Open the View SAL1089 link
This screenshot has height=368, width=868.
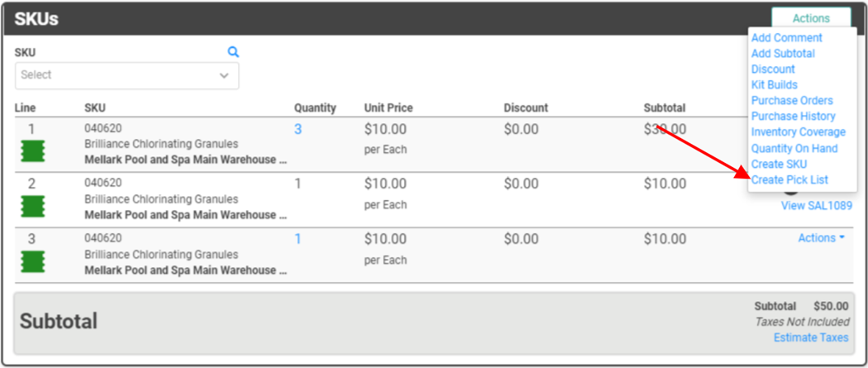[816, 206]
